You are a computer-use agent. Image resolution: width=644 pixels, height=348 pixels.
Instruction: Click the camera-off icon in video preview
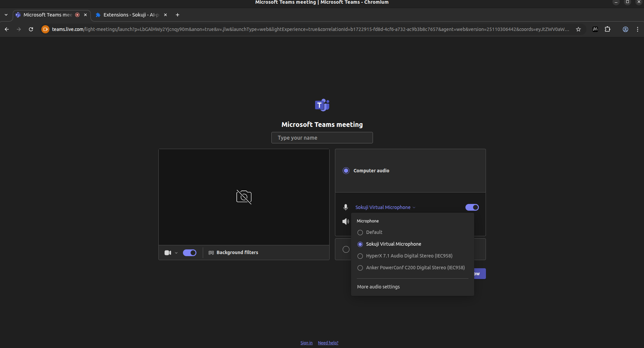(x=244, y=197)
